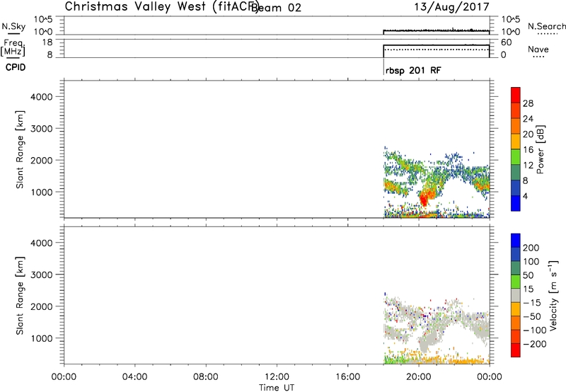This screenshot has height=392, width=566.
Task: Click the 50 label on velocity colorbar
Action: point(528,275)
